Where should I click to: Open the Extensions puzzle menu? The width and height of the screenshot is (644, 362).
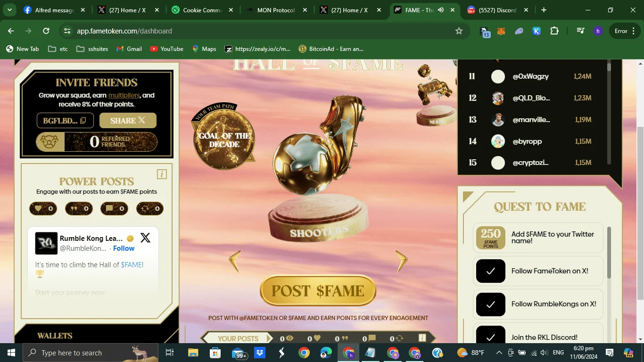coord(554,31)
